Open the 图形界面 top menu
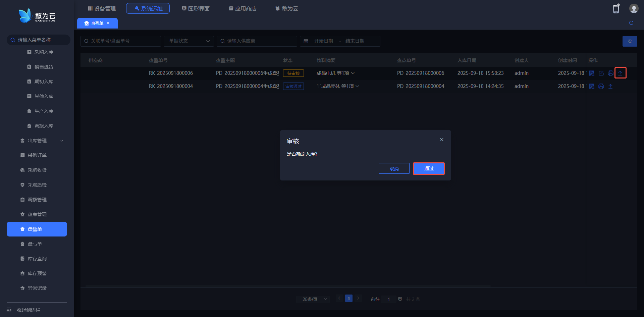 [196, 8]
